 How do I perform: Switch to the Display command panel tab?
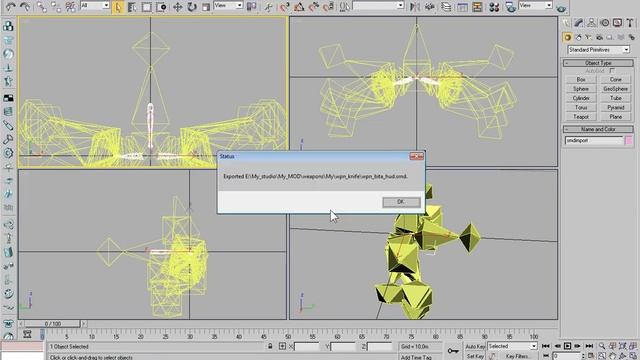pyautogui.click(x=617, y=23)
